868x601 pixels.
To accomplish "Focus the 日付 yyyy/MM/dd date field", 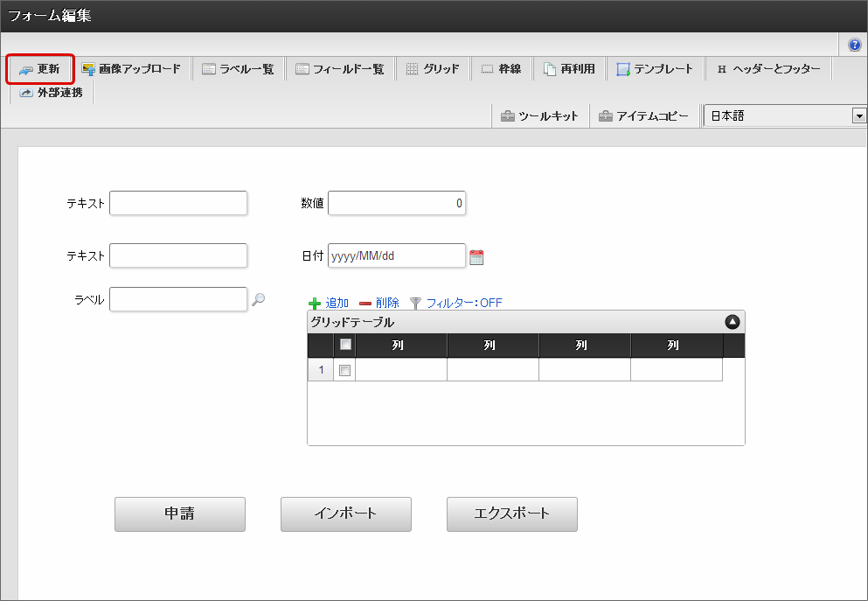I will pyautogui.click(x=397, y=255).
